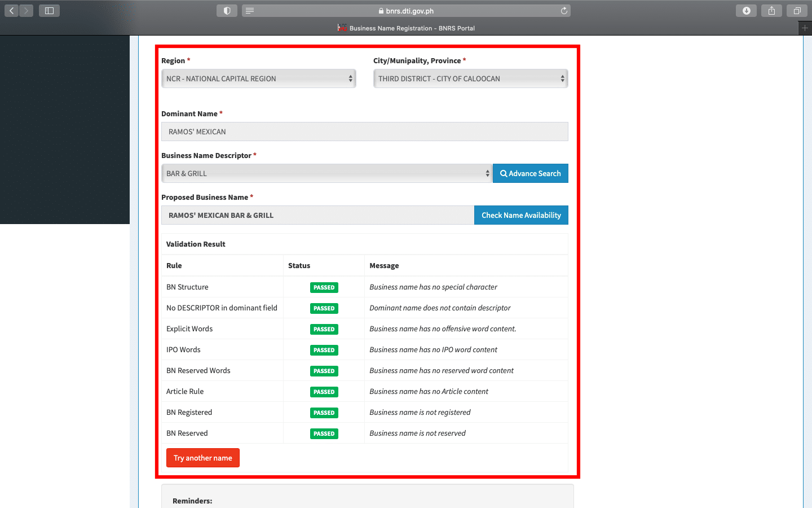
Task: Click Try another name button
Action: coord(203,458)
